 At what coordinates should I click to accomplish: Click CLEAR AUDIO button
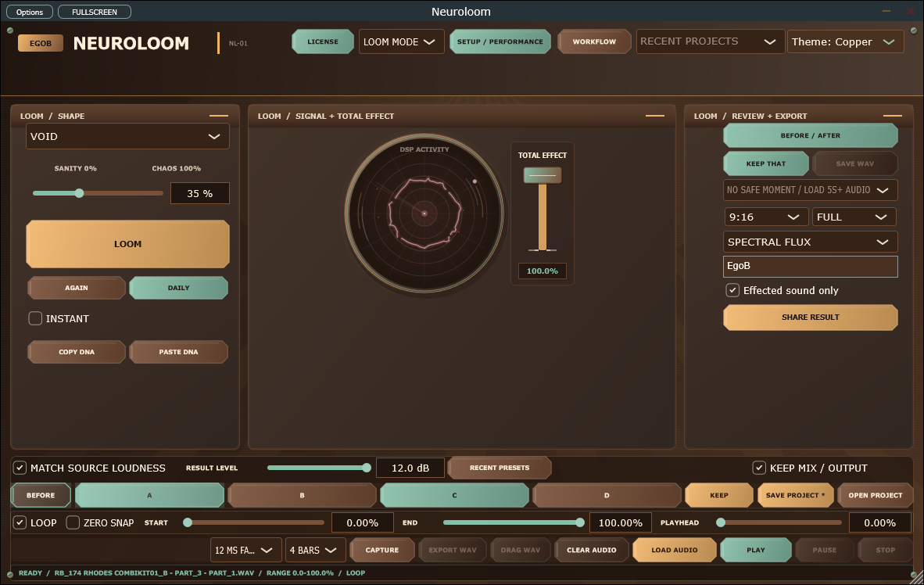(x=592, y=551)
